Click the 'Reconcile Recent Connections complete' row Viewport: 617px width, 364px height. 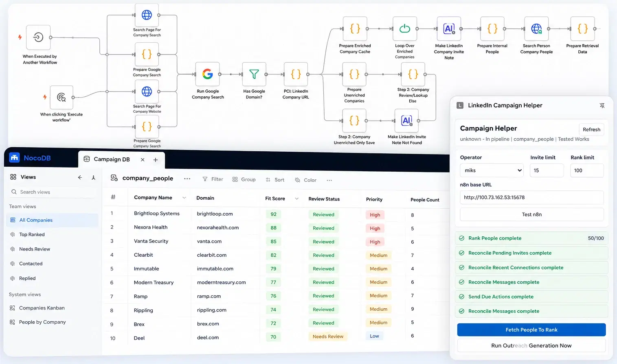click(x=531, y=268)
